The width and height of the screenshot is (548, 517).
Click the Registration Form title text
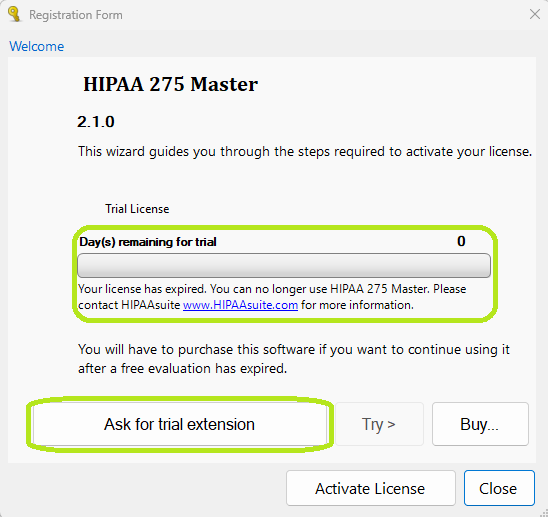pyautogui.click(x=76, y=15)
